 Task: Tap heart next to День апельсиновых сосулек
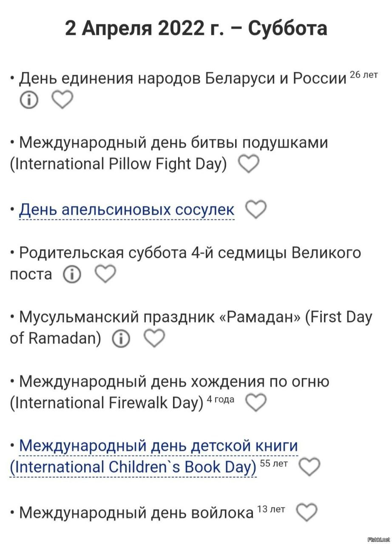(256, 210)
